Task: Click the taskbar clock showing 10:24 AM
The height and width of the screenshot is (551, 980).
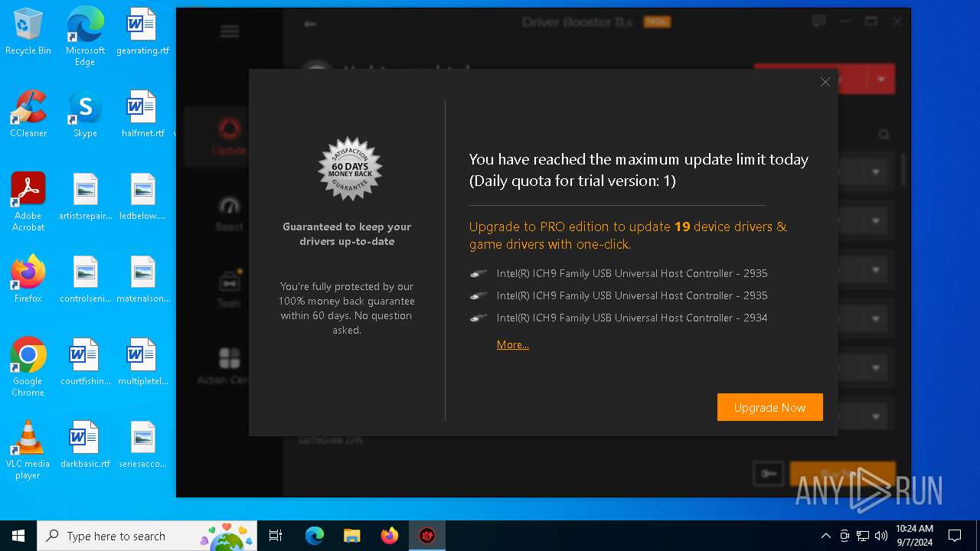Action: click(x=914, y=536)
